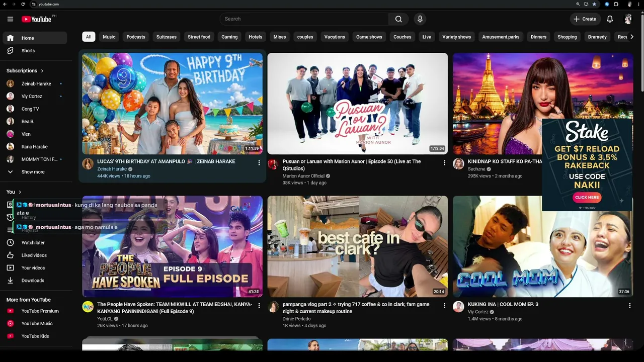Screen dimensions: 644x362
Task: Open the Drinie Perlado channel name link
Action: [296, 319]
